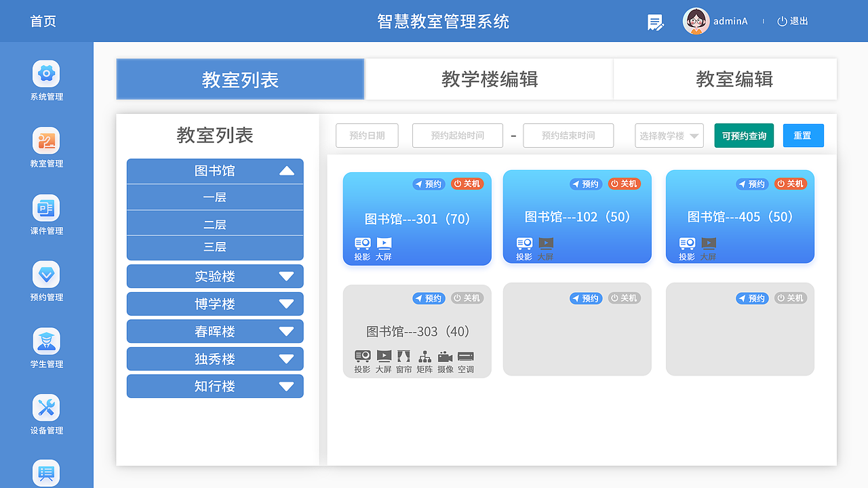Open the message note icon in top bar
This screenshot has height=488, width=868.
(x=654, y=22)
